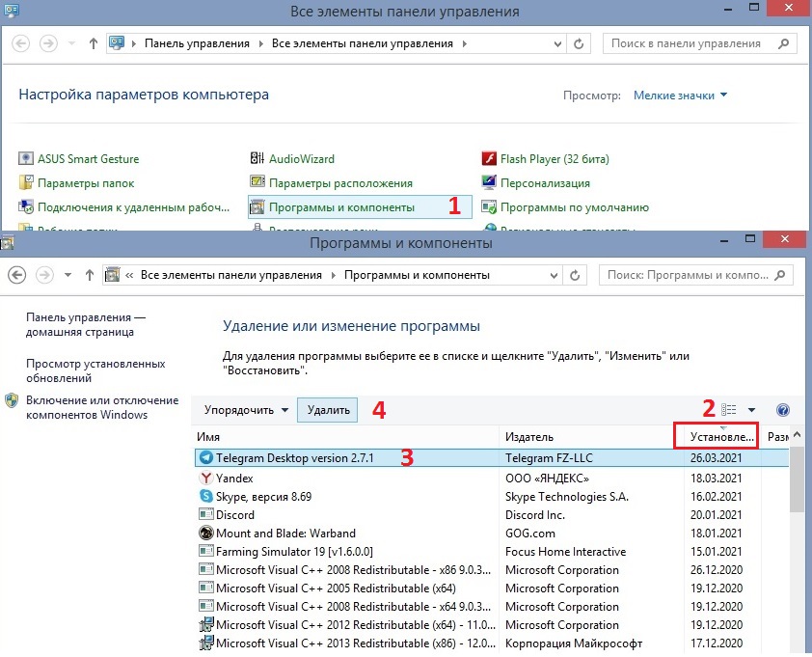Click Telegram Desktop app icon in list
Screen dimensions: 812x657
pos(206,457)
